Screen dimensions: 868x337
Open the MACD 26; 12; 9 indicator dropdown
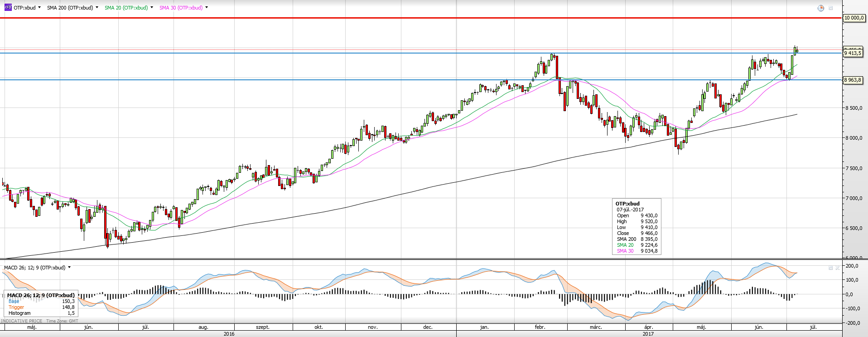click(69, 268)
